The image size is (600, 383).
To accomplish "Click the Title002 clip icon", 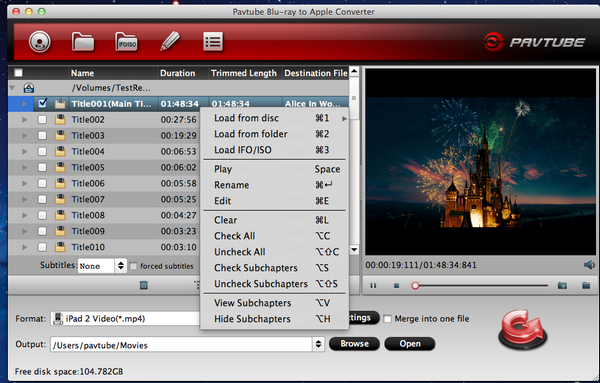I will click(x=60, y=120).
